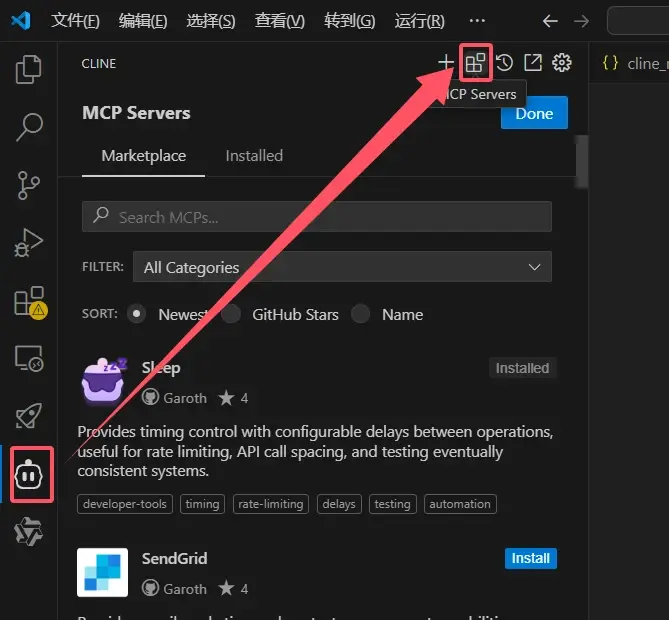Open the Explorer view in activity bar
Screen dimensions: 669x620
tap(29, 70)
